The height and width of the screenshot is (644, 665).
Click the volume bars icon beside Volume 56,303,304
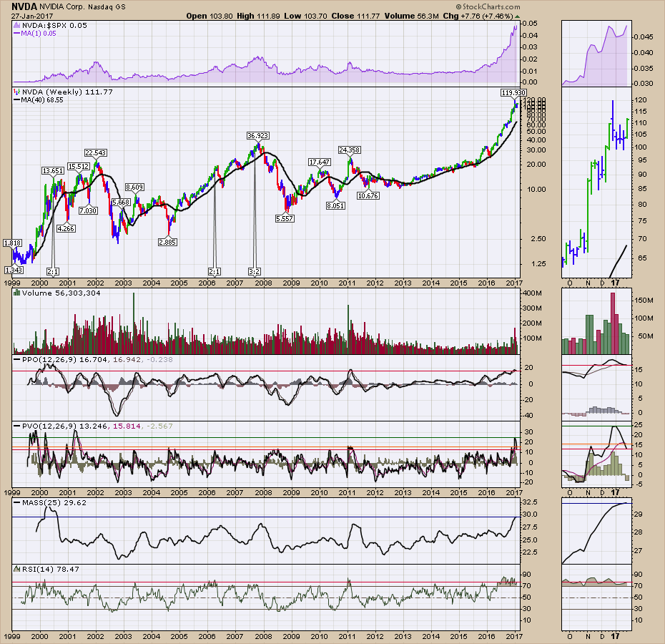point(17,293)
